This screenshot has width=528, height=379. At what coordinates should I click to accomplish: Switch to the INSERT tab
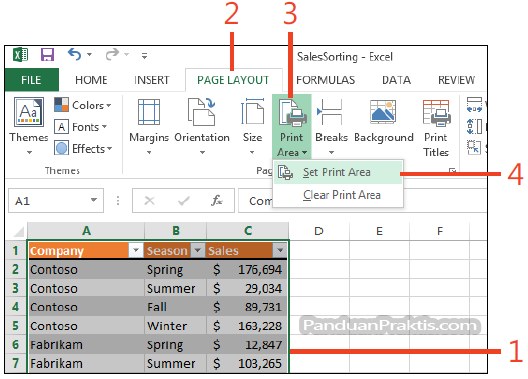coord(152,80)
